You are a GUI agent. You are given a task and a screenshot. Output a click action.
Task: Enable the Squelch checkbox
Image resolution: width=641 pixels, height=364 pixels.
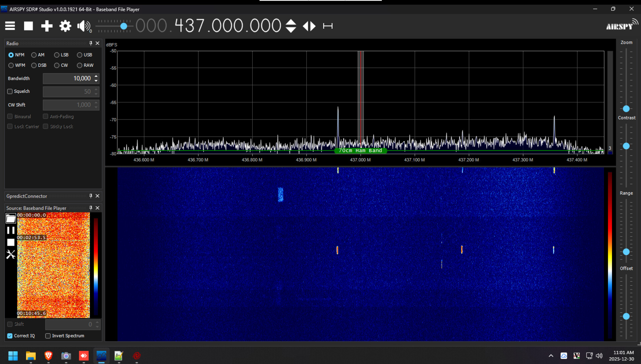(10, 92)
